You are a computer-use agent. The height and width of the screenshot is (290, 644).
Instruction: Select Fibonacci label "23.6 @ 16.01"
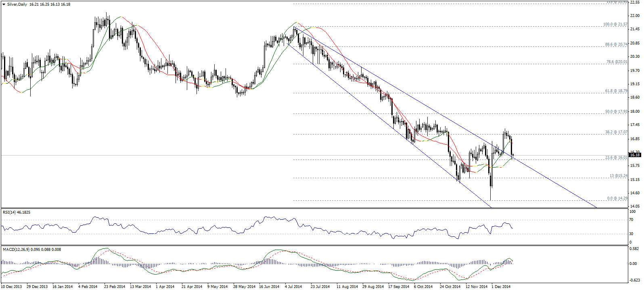(616, 158)
